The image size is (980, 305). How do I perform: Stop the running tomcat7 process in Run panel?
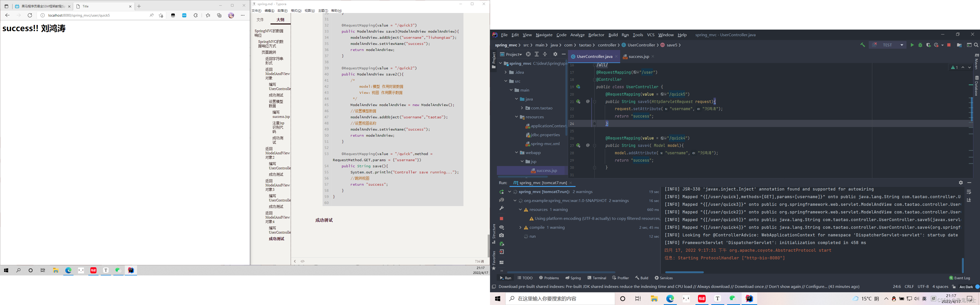coord(501,219)
